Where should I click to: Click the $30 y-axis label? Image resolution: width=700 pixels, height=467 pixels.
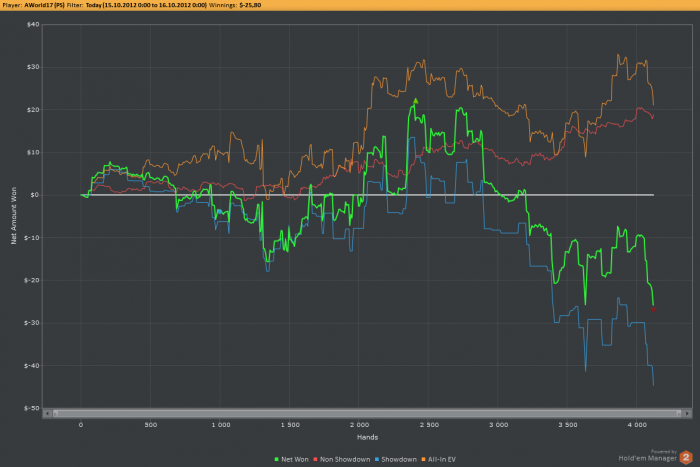tap(33, 67)
